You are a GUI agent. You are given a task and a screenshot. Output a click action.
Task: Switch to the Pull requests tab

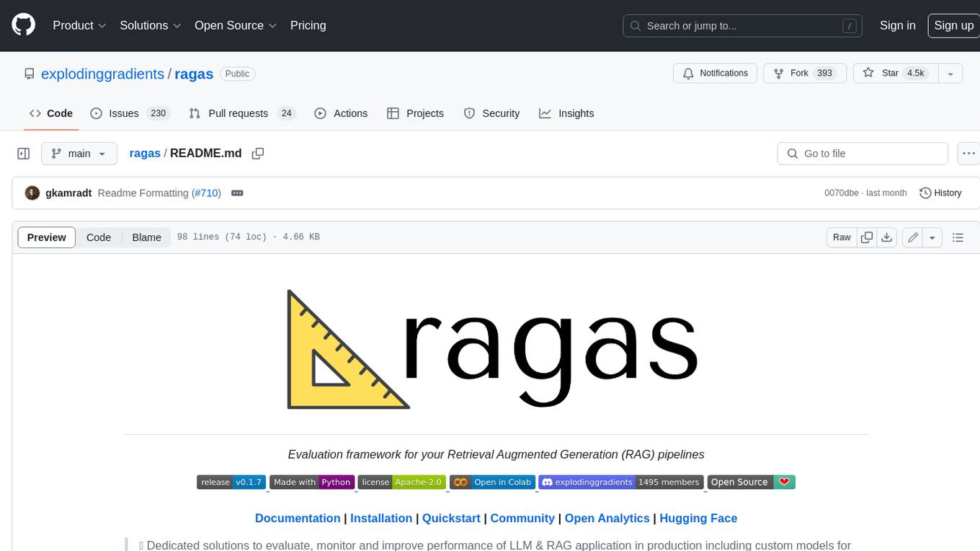[x=242, y=113]
